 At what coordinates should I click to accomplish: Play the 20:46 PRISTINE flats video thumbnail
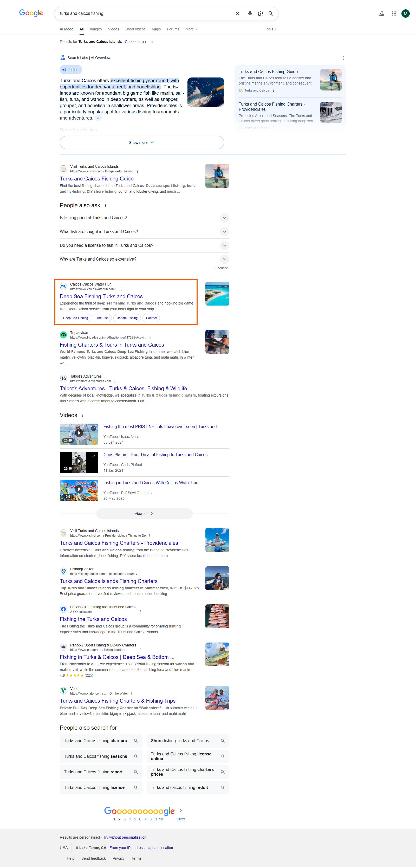[x=79, y=434]
